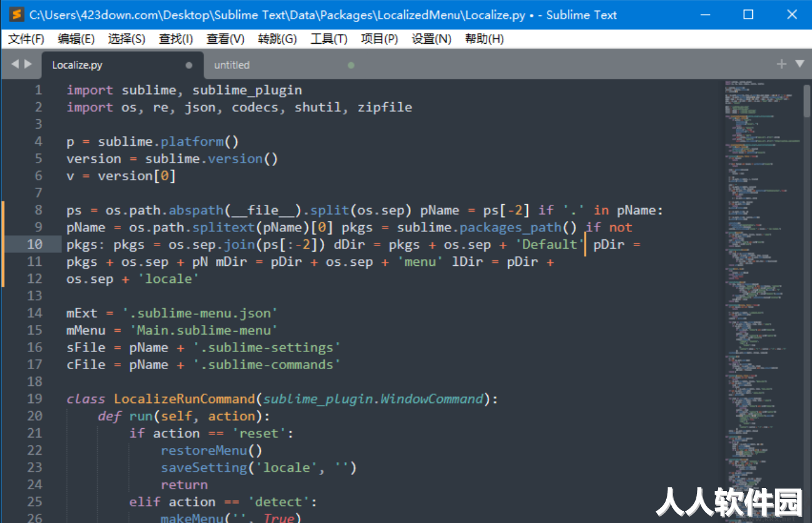Minimize the Sublime Text window
Viewport: 812px width, 523px height.
click(x=706, y=15)
